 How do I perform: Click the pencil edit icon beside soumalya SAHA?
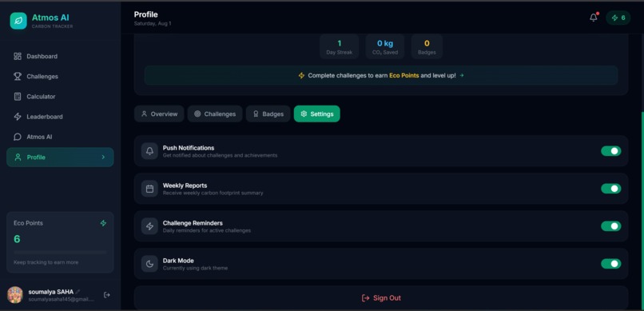click(x=78, y=292)
